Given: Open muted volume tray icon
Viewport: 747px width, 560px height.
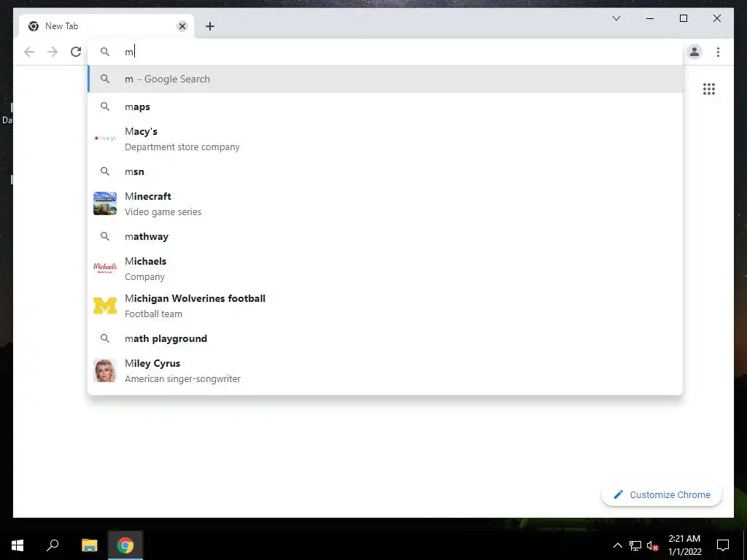Looking at the screenshot, I should click(653, 545).
